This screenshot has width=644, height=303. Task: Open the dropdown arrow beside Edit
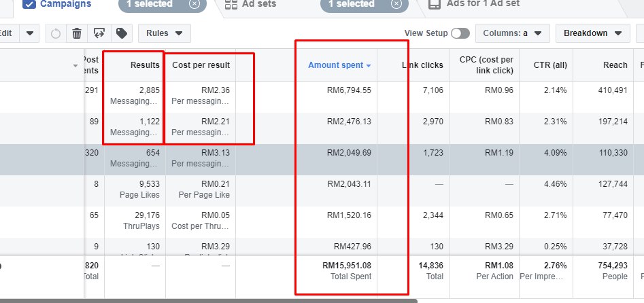pyautogui.click(x=29, y=33)
